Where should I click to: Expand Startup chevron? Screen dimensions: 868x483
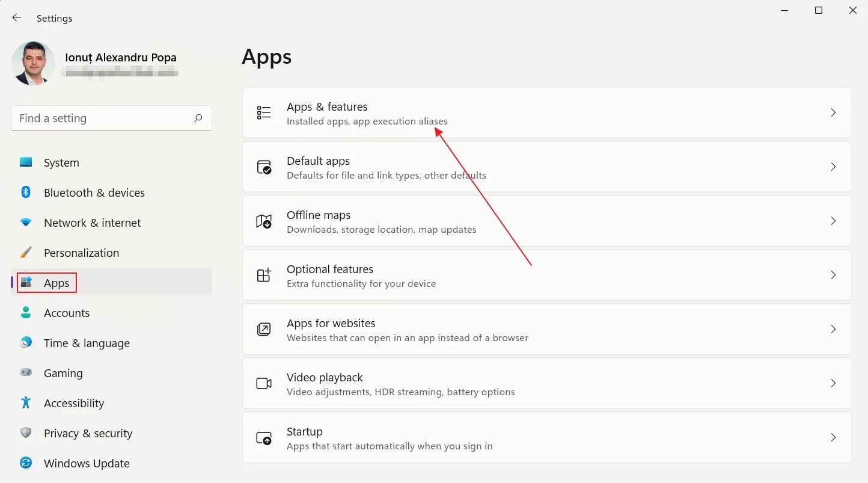pos(833,437)
